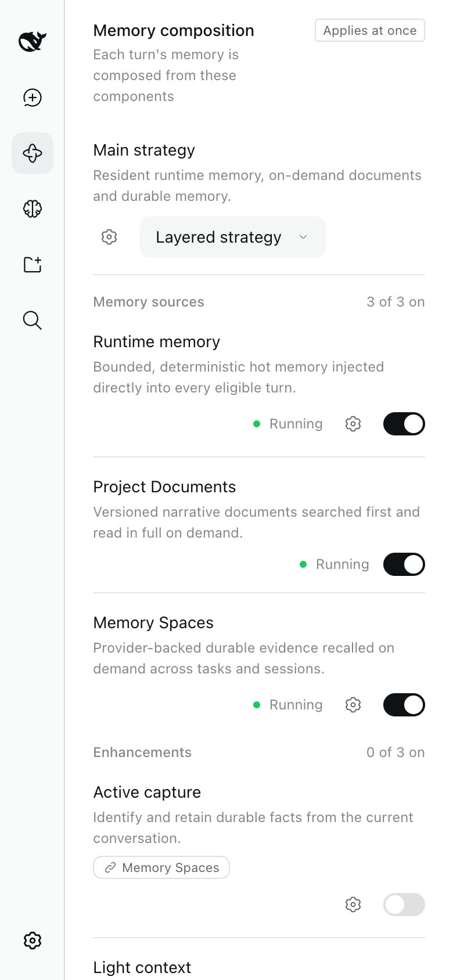Turn off the Memory Spaces toggle
Viewport: 453px width, 980px height.
404,705
